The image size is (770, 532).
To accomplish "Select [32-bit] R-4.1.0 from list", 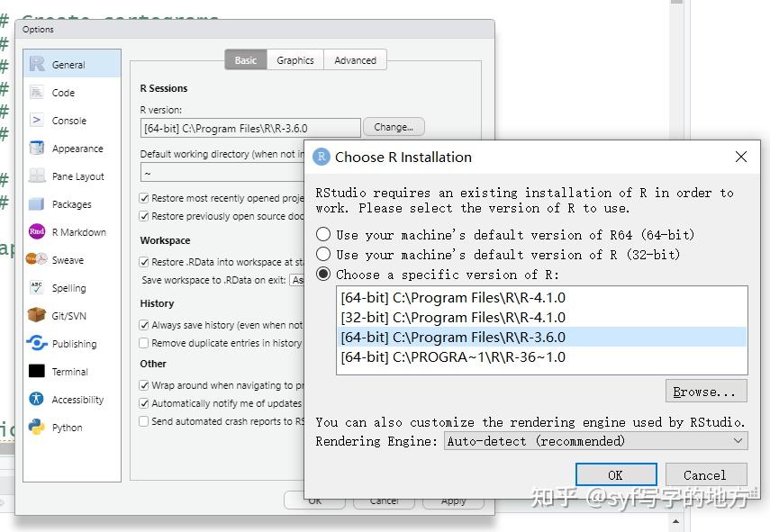I will (x=542, y=317).
